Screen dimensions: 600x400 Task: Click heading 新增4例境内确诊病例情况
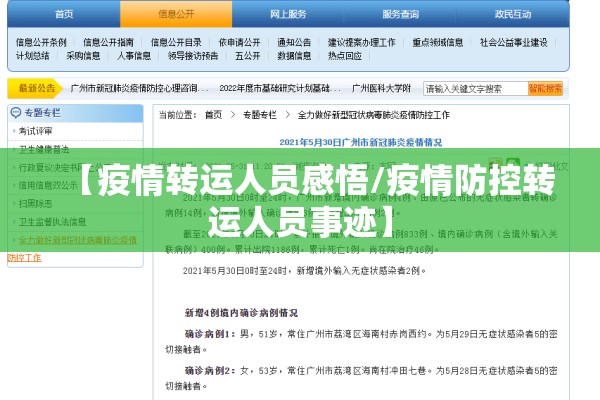tap(241, 313)
